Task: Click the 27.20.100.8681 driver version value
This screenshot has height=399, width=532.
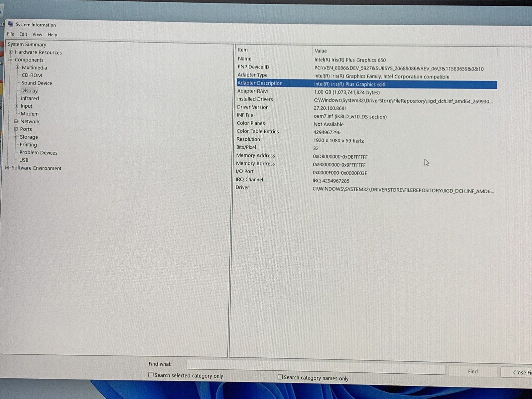Action: 330,108
